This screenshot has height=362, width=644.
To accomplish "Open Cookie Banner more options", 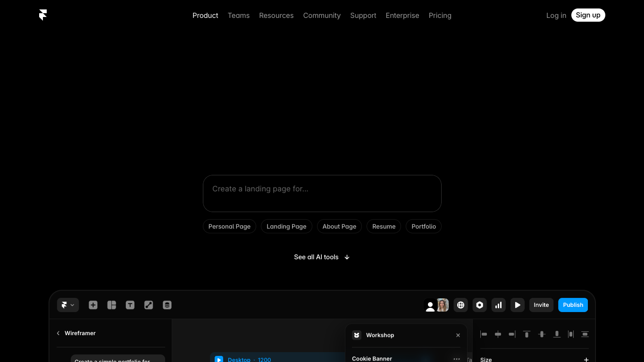I will (x=457, y=359).
